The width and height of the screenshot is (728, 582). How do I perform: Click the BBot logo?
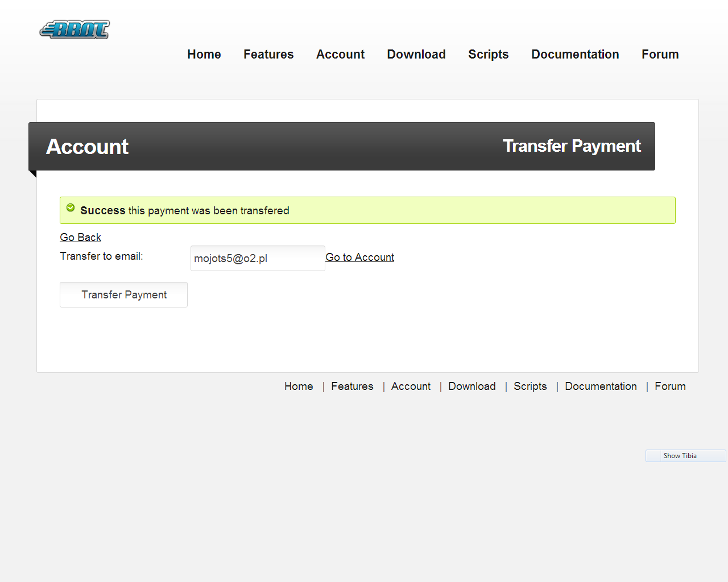(75, 30)
